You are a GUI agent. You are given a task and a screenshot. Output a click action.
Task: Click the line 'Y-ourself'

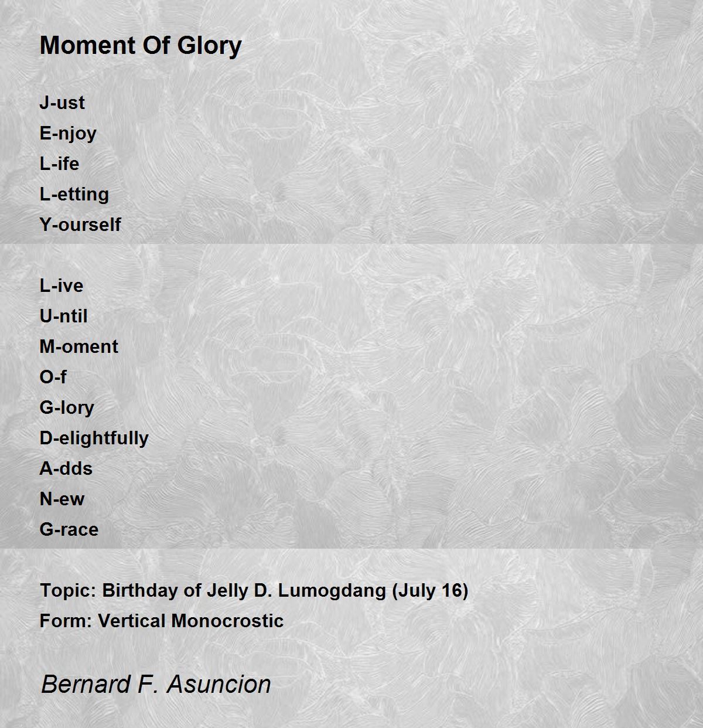click(80, 224)
